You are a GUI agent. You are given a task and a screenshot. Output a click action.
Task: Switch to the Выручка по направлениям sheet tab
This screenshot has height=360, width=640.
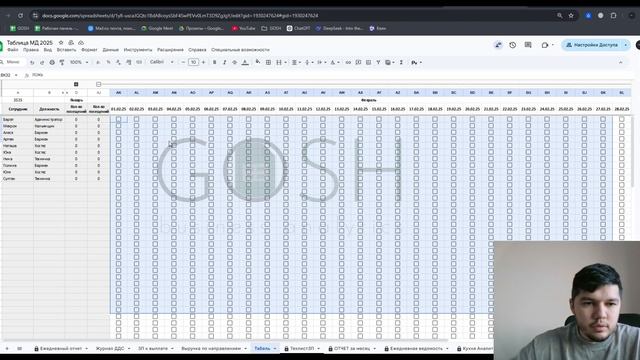(x=211, y=349)
